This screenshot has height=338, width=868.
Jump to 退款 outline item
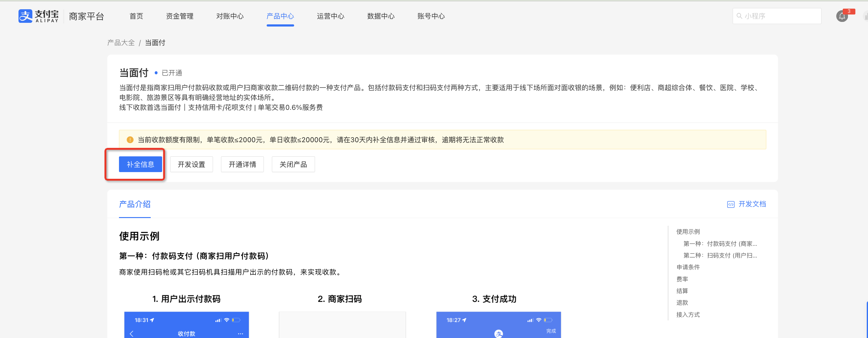(x=682, y=303)
